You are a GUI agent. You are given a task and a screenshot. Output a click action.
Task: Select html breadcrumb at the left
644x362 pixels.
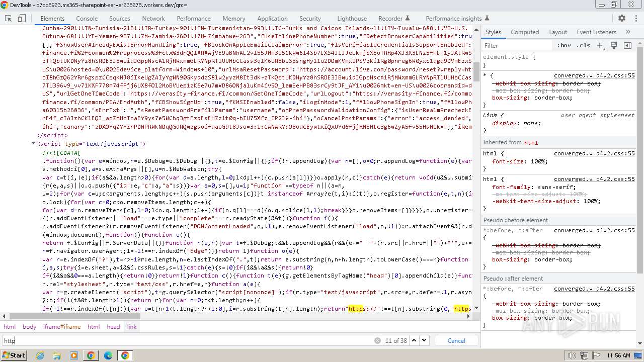(x=10, y=327)
